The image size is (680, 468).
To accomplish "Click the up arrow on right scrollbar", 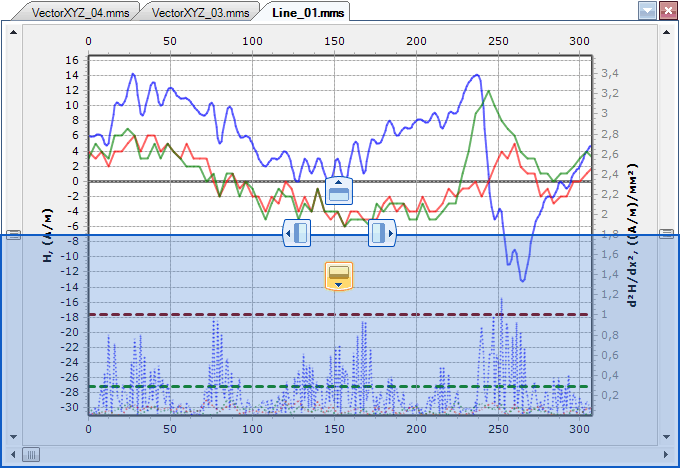I will [x=665, y=31].
